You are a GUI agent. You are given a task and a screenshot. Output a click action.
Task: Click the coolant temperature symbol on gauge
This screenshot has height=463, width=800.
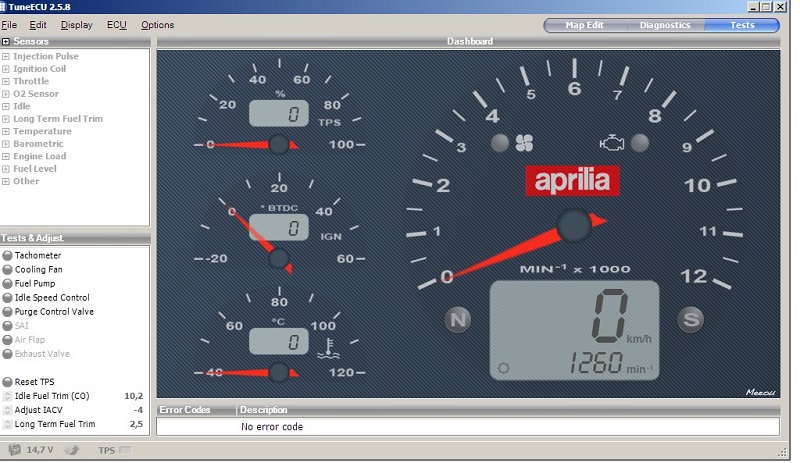click(x=329, y=348)
